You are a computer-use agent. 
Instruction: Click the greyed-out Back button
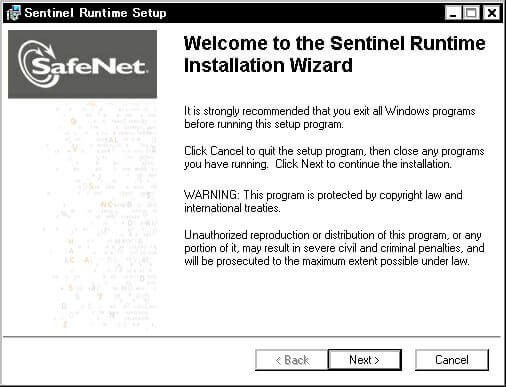[x=292, y=360]
